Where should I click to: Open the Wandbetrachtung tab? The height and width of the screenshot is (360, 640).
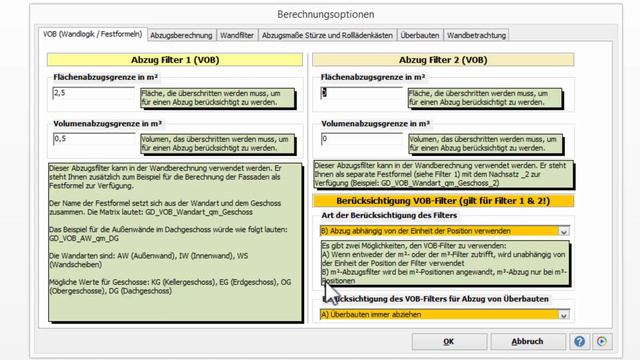click(x=476, y=36)
